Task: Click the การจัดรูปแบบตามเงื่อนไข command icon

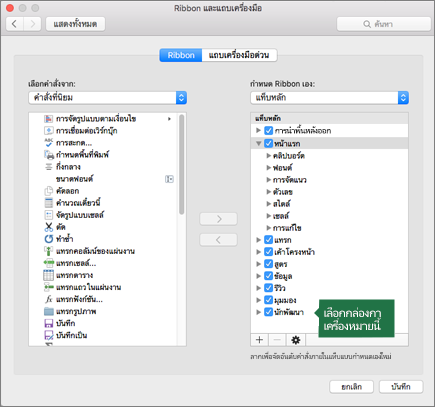Action: pos(49,119)
